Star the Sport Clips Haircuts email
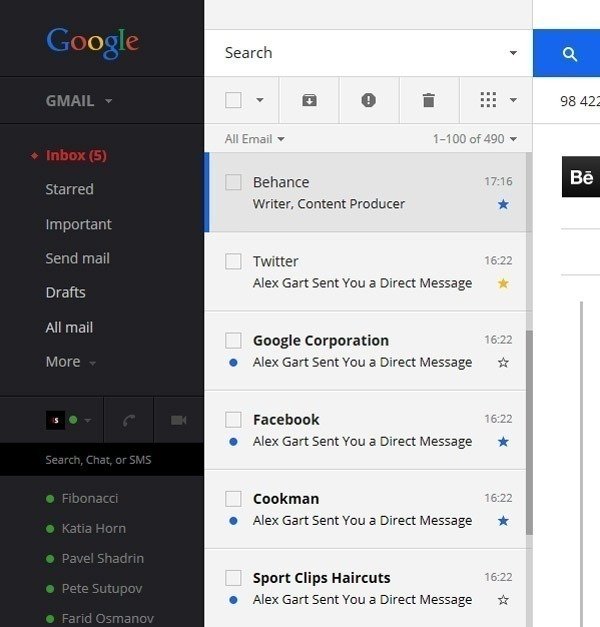 (x=503, y=600)
